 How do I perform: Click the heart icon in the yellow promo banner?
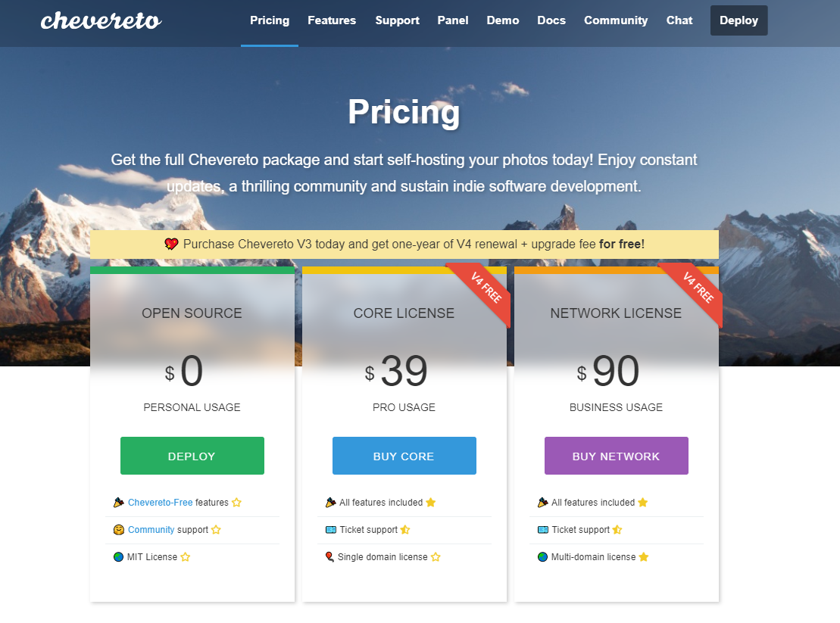click(x=171, y=244)
